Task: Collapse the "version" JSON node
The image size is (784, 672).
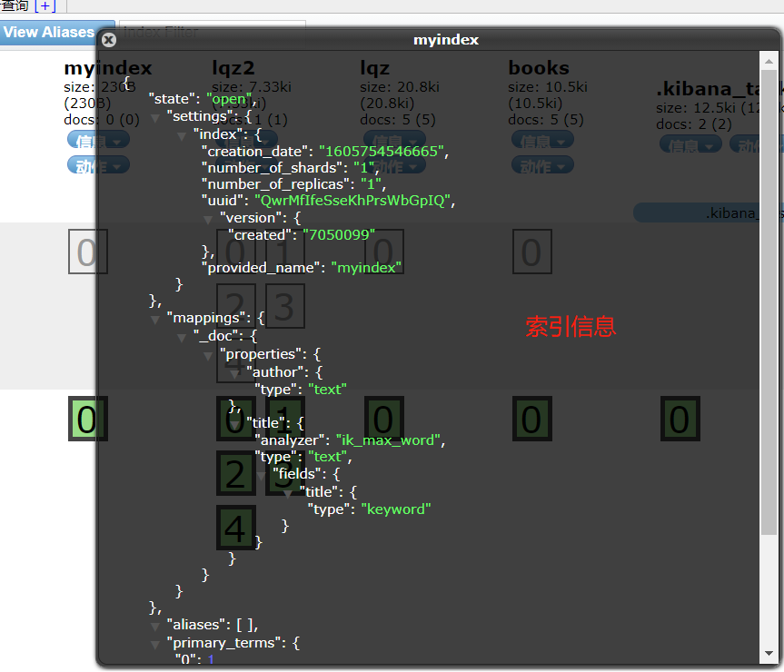Action: pyautogui.click(x=209, y=220)
